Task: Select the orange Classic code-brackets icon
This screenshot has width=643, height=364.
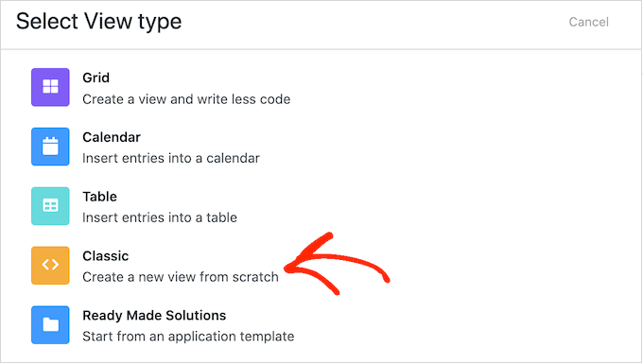Action: coord(50,266)
